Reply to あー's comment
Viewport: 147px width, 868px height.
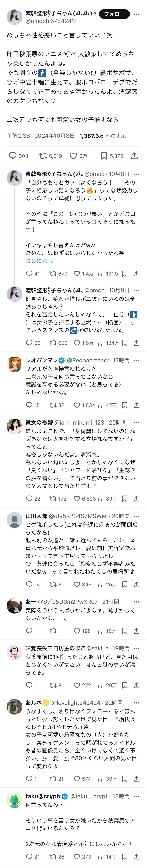click(29, 631)
